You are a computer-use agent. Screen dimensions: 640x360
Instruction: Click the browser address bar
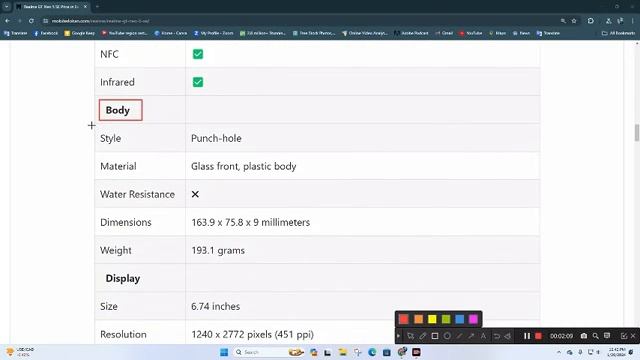click(x=302, y=21)
